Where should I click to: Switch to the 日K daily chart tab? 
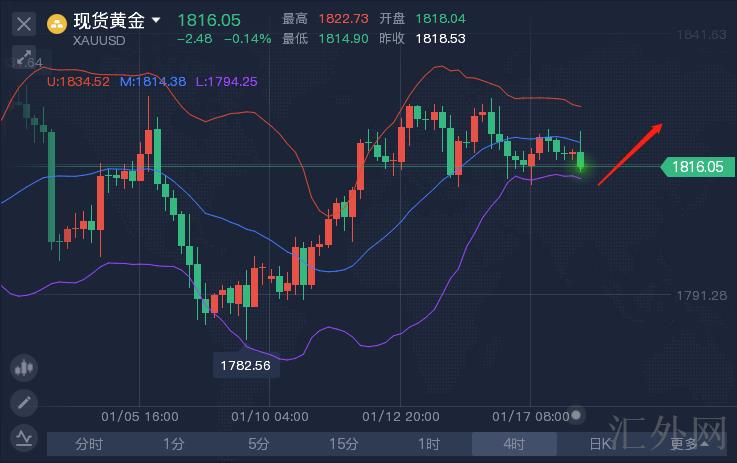tap(599, 444)
